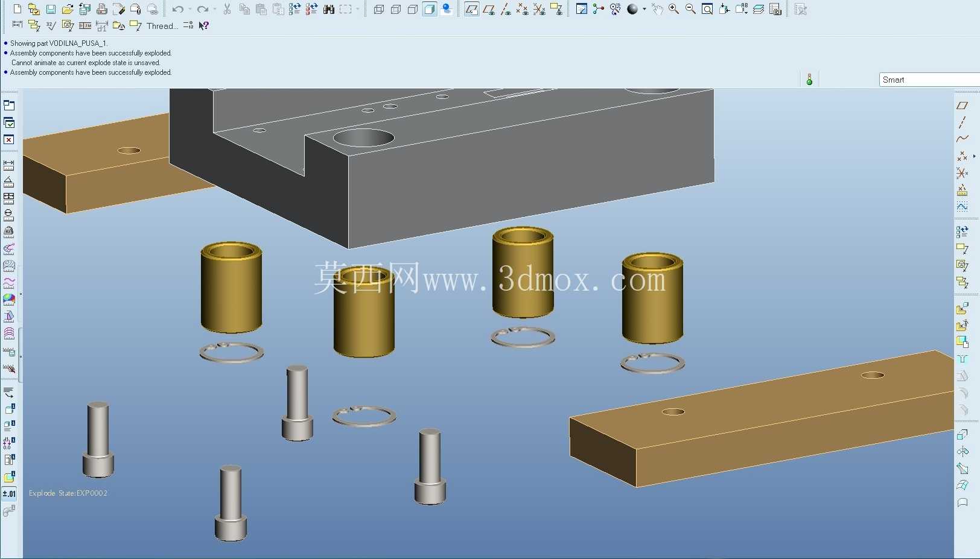Image resolution: width=980 pixels, height=559 pixels.
Task: Switch to hidden line display
Action: 396,9
